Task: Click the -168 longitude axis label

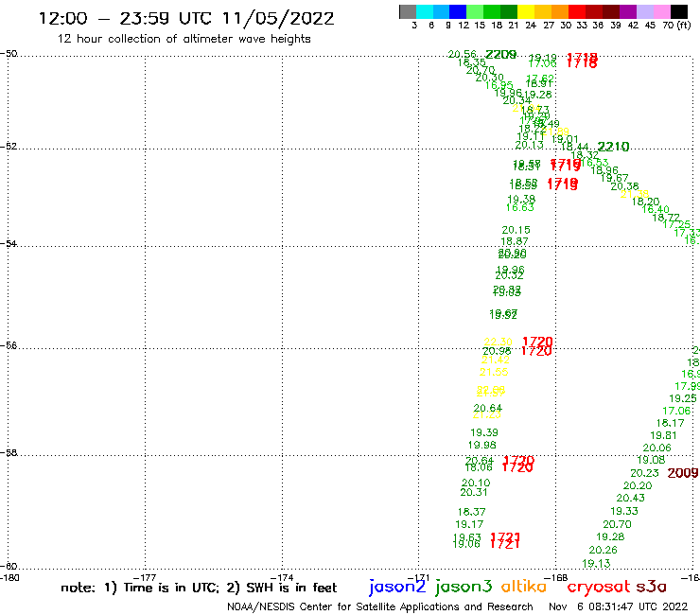Action: (556, 578)
